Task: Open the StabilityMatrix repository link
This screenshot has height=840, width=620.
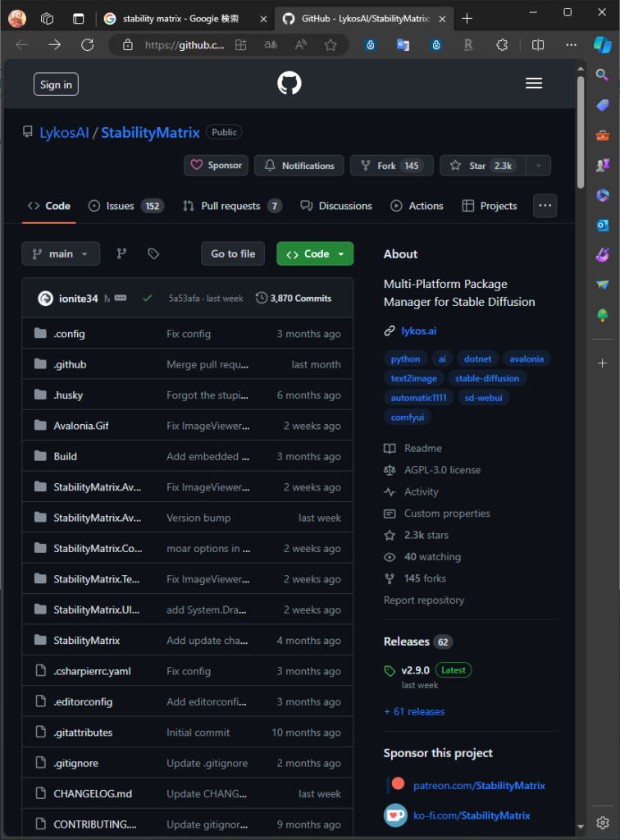Action: [x=150, y=132]
